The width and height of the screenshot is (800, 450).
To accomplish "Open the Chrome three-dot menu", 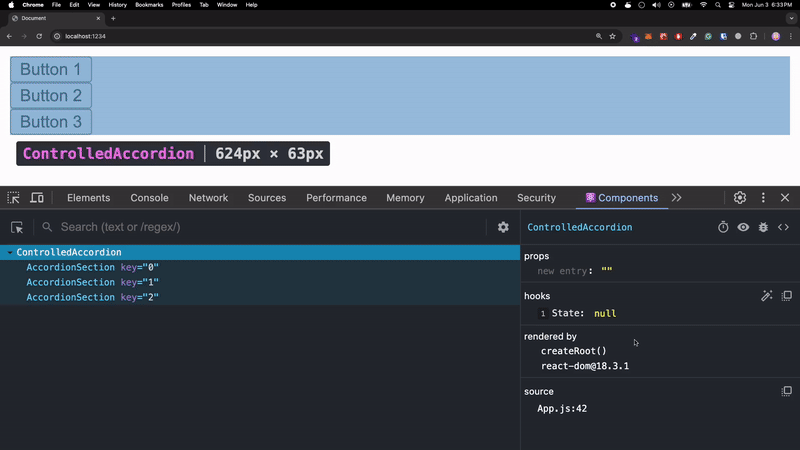I will [791, 36].
